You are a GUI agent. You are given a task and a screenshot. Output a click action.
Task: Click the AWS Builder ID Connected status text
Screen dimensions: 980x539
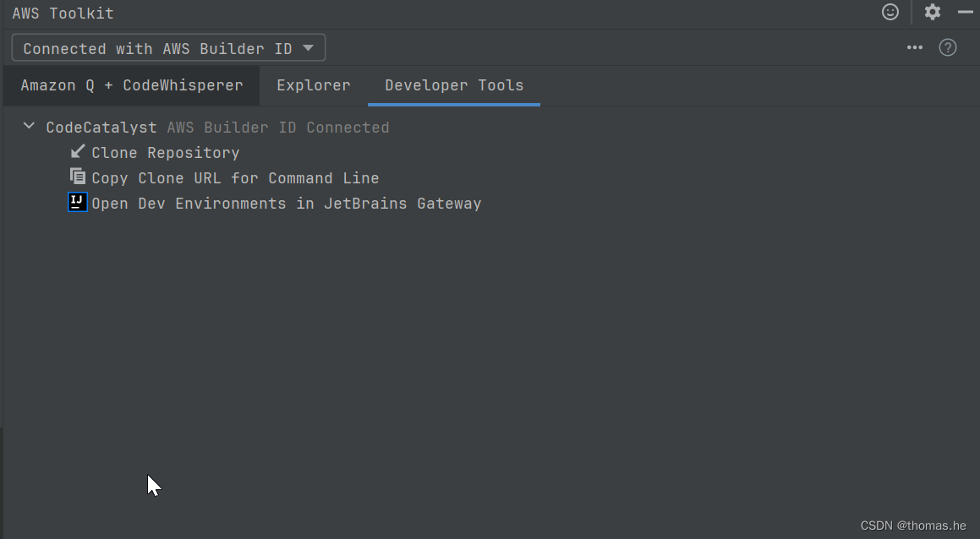(x=278, y=128)
